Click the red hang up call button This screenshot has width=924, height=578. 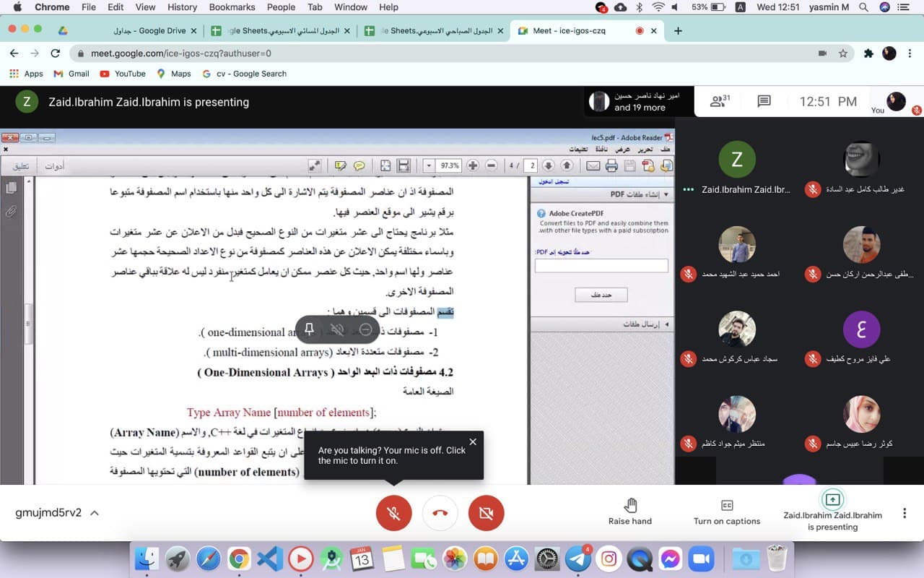(440, 513)
